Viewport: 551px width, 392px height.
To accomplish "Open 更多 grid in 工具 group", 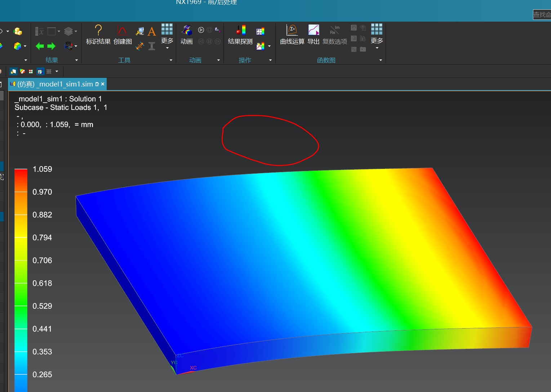I will pos(167,36).
